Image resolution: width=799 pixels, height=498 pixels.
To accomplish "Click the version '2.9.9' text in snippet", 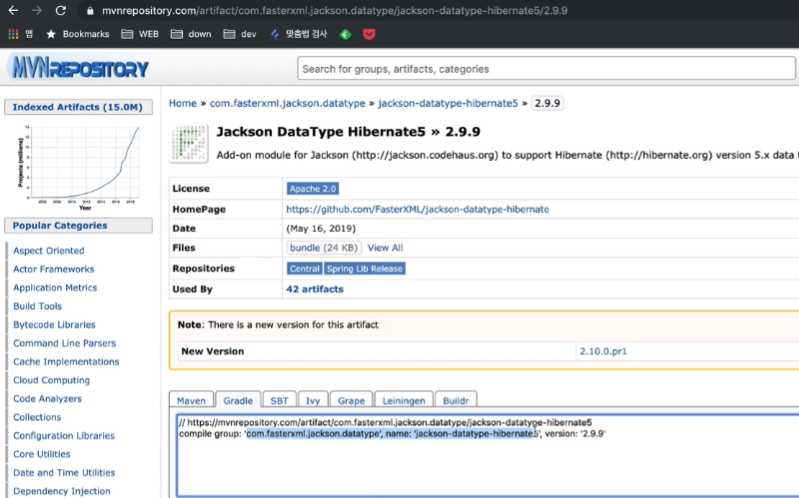I will click(593, 434).
